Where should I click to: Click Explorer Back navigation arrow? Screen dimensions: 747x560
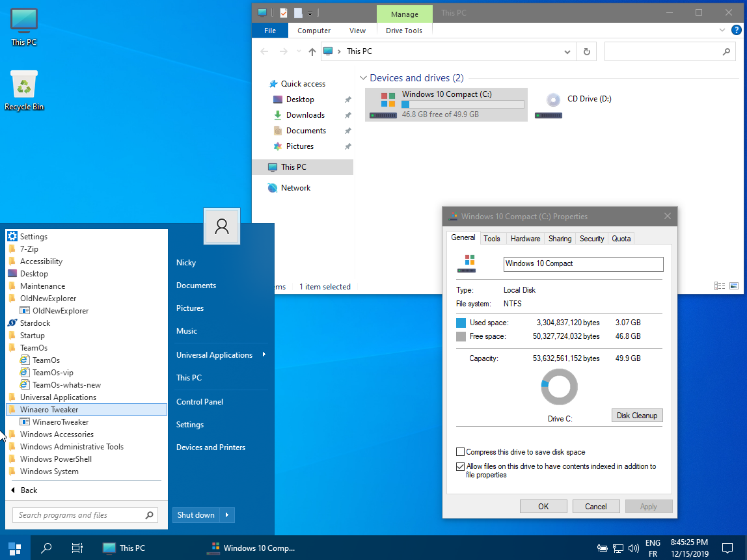264,51
